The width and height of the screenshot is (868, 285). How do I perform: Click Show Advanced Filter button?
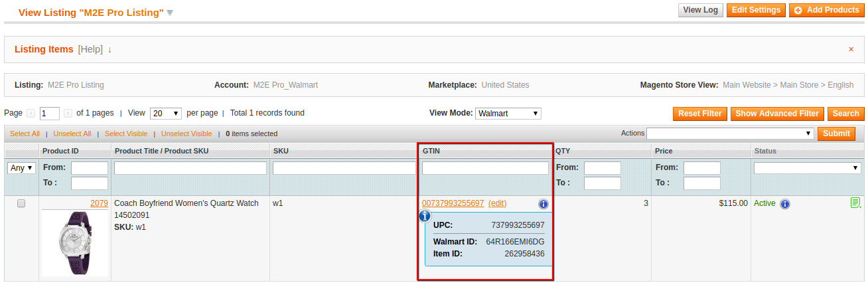click(x=777, y=114)
